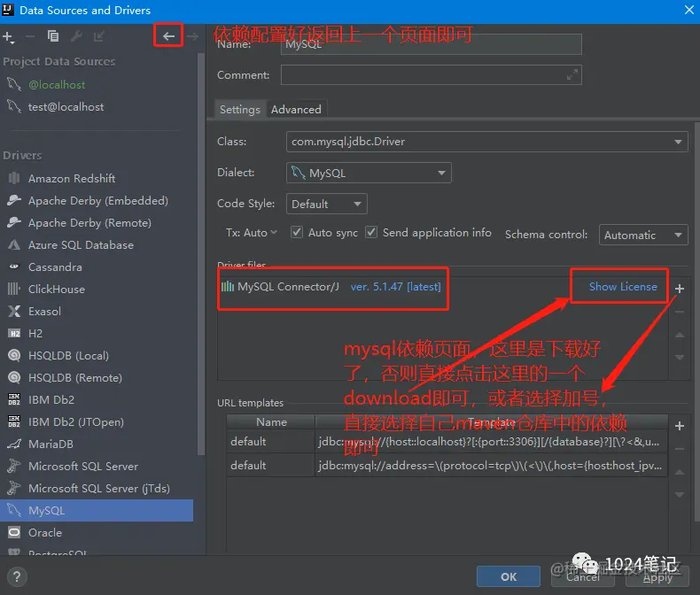Select the HSQLDB (Remote) driver

coord(97,378)
